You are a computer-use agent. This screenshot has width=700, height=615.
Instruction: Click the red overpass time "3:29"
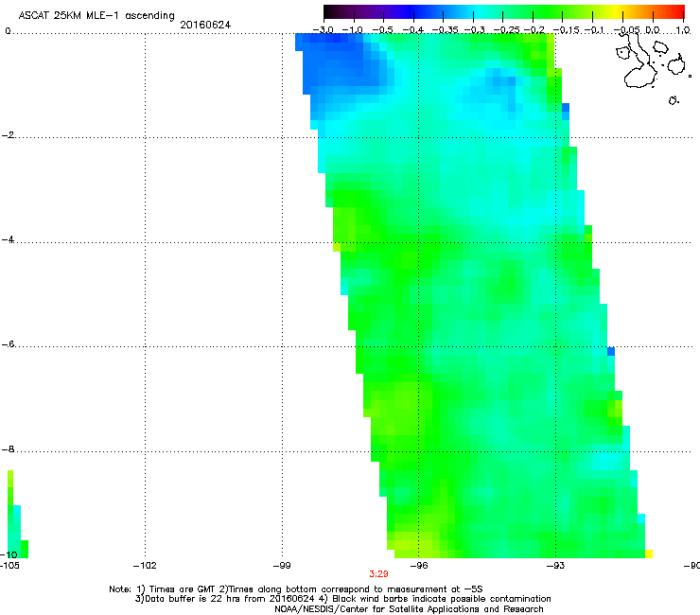pyautogui.click(x=378, y=574)
